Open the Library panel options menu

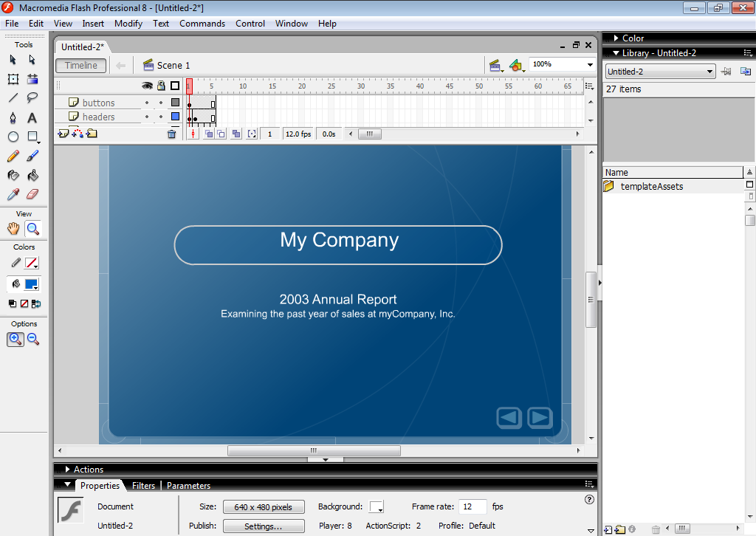coord(748,52)
